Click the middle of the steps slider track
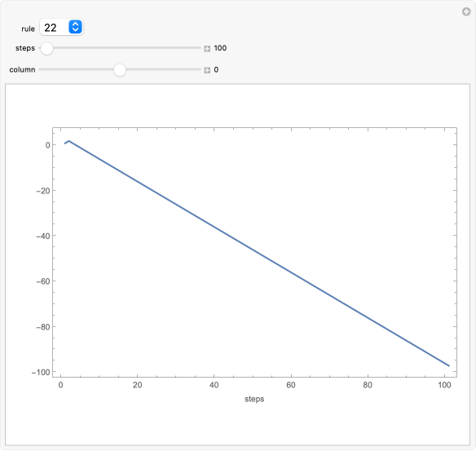Image resolution: width=476 pixels, height=451 pixels. pyautogui.click(x=120, y=48)
